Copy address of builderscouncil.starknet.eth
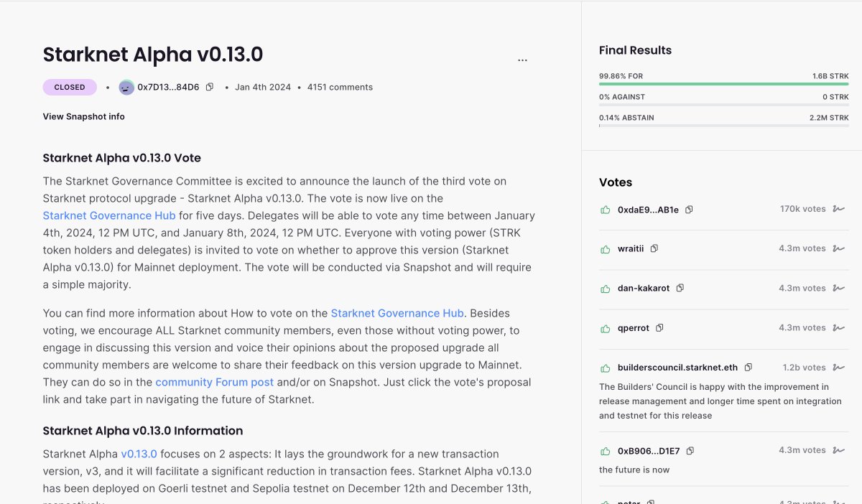This screenshot has width=862, height=504. 748,367
